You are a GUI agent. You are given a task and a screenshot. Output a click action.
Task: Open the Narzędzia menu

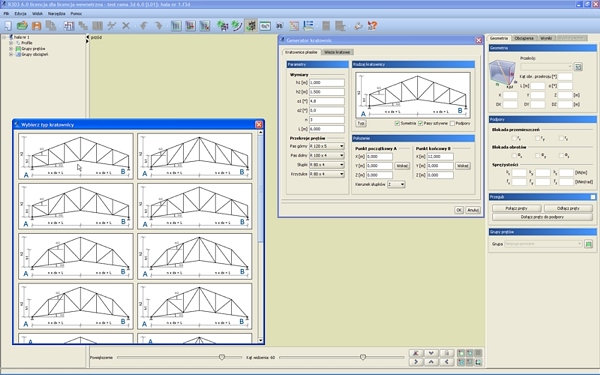(x=57, y=13)
